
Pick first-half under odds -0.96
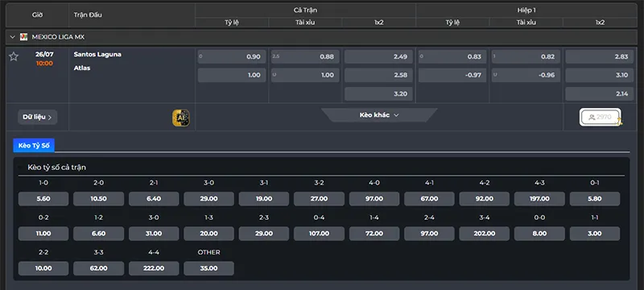coord(526,75)
